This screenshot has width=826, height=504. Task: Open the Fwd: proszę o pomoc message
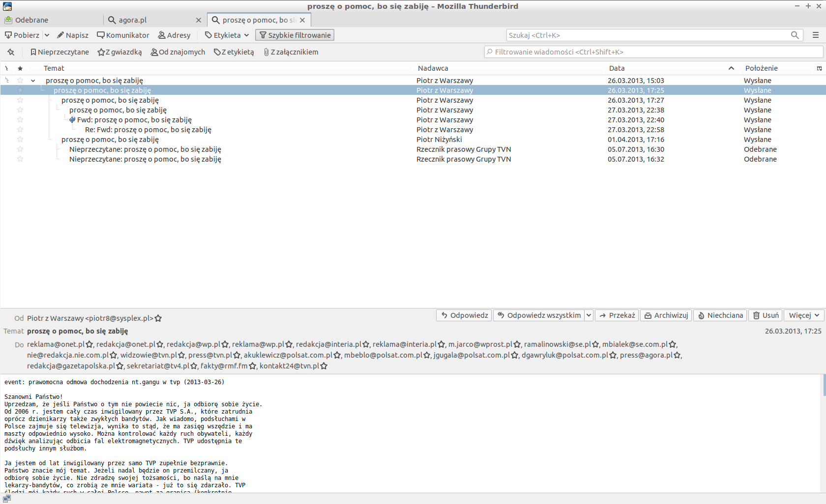pyautogui.click(x=413, y=120)
